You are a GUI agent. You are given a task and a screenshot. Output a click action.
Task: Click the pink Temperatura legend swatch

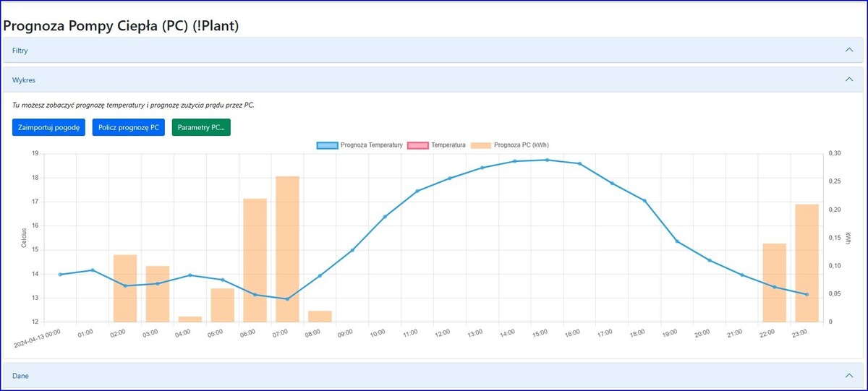tap(417, 145)
